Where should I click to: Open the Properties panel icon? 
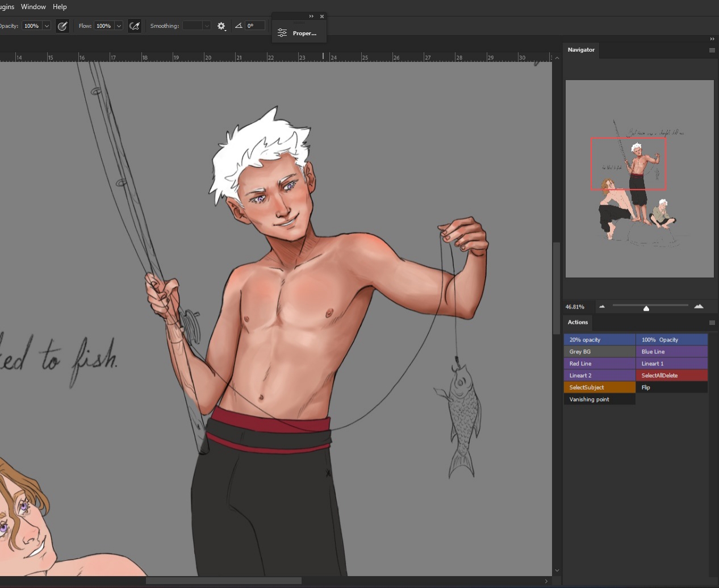point(282,34)
